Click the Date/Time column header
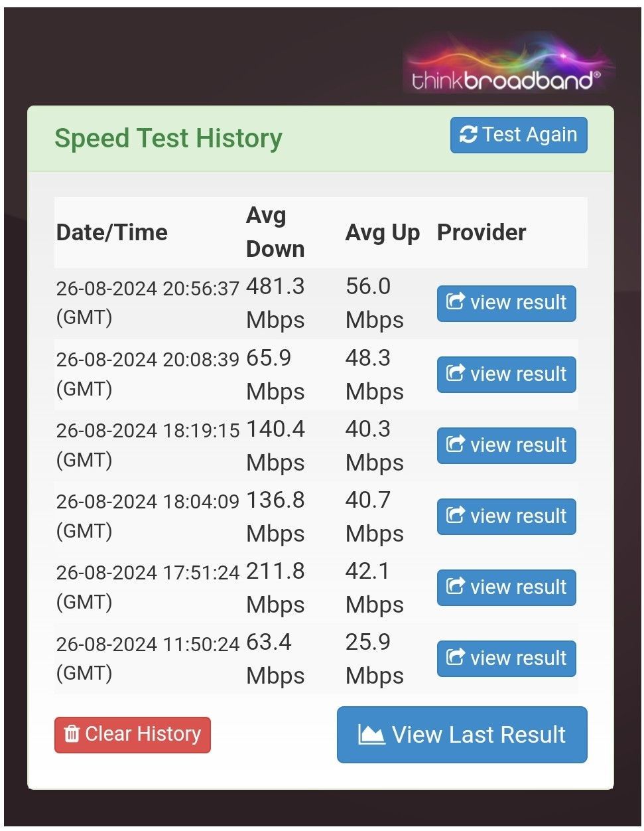 click(112, 232)
